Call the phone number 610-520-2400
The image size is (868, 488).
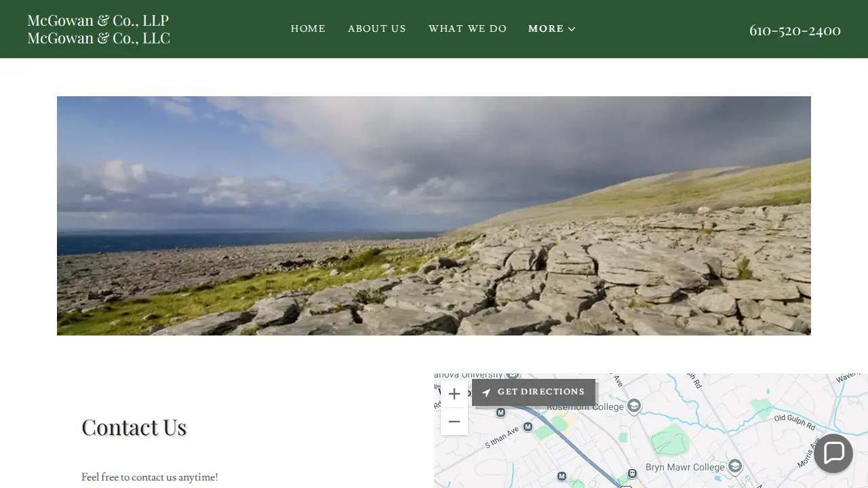click(795, 30)
